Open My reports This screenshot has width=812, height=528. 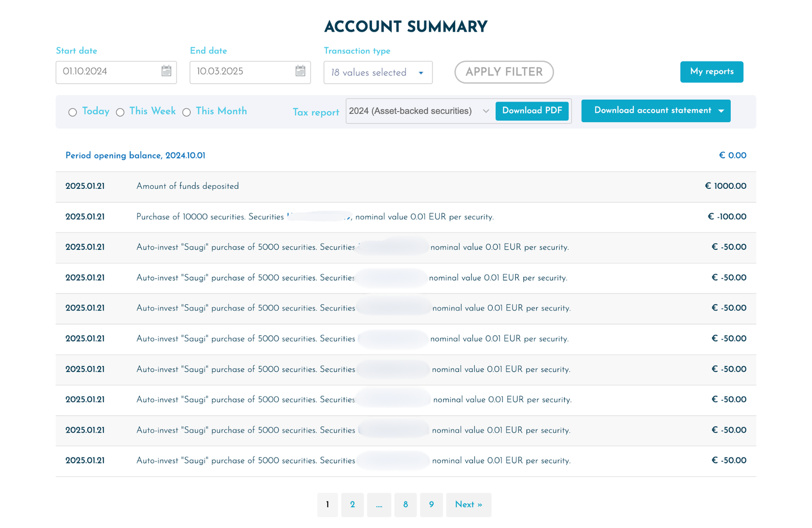(712, 72)
